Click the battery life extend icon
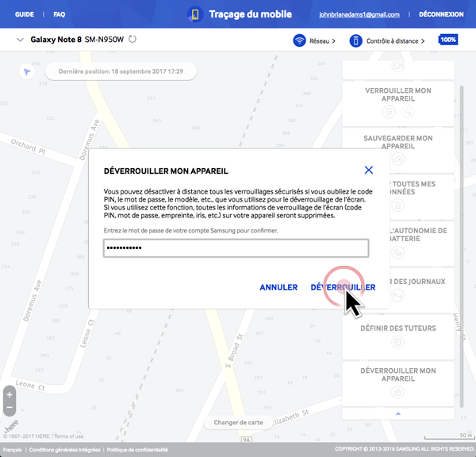This screenshot has height=457, width=476. 398,252
